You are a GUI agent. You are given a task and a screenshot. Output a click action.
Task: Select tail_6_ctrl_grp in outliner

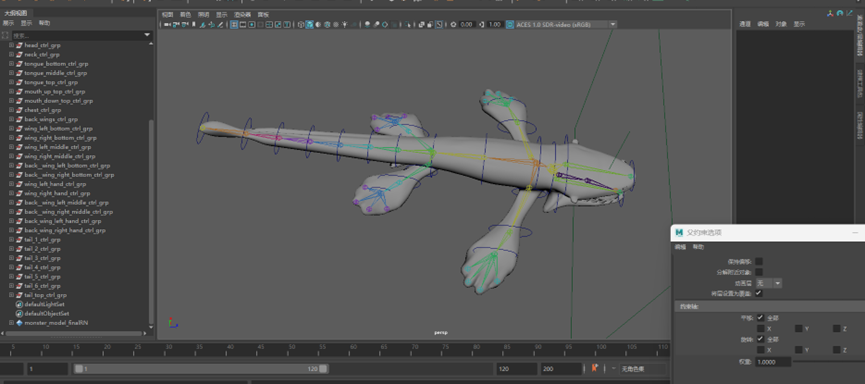tap(42, 286)
